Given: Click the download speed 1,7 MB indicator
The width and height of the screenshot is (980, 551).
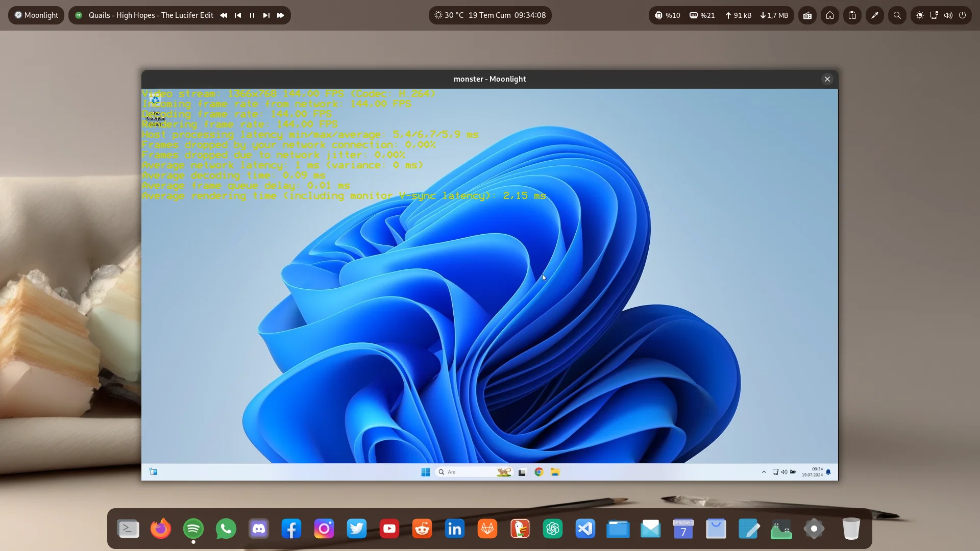Looking at the screenshot, I should coord(774,15).
